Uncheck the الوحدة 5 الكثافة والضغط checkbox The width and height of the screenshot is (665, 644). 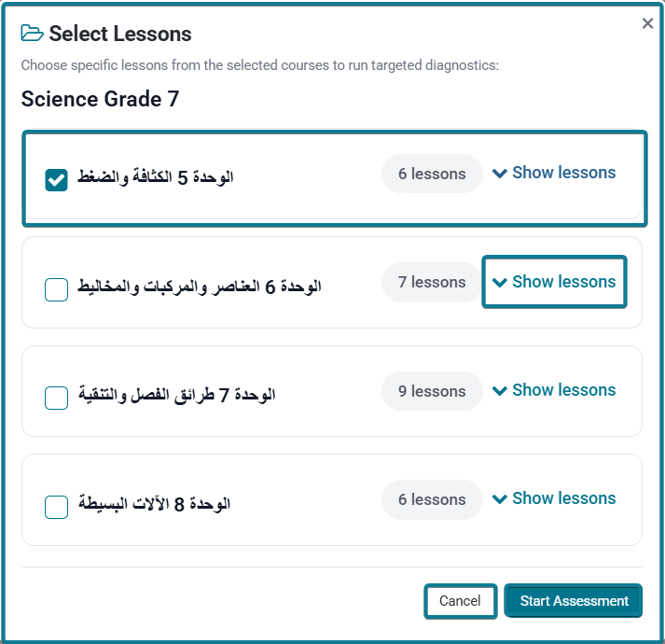click(x=56, y=180)
